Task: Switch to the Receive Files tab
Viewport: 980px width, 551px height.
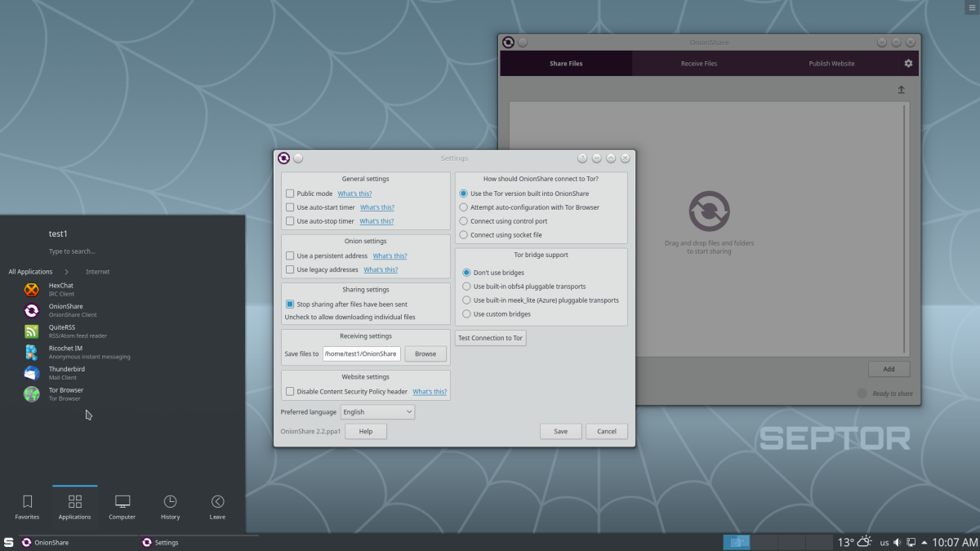Action: tap(699, 64)
